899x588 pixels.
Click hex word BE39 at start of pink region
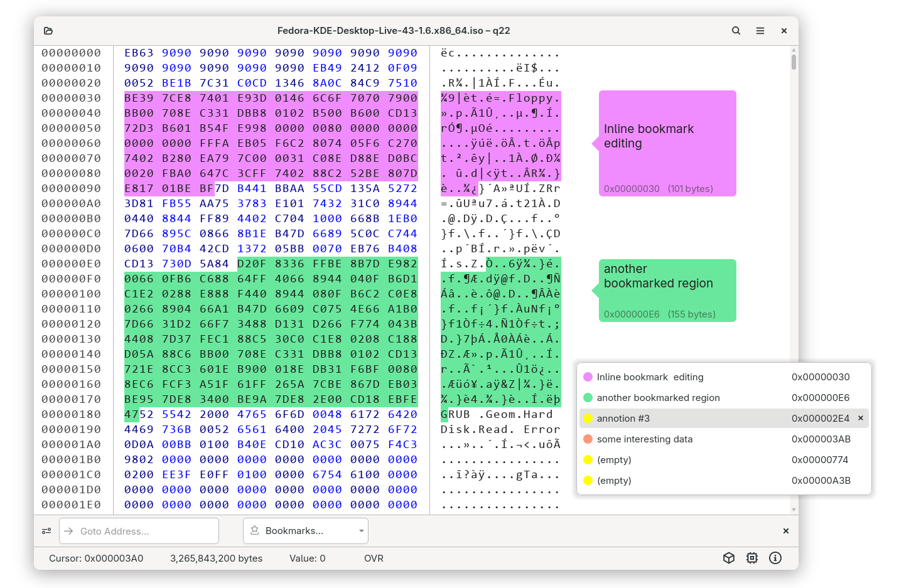point(139,99)
